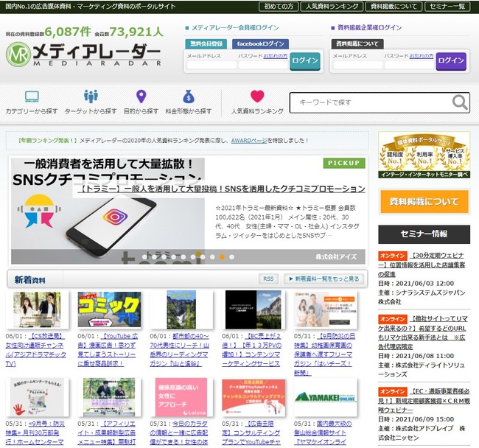Open the home center magazine thumbnail
Screen dimensions: 479x448
(37, 397)
